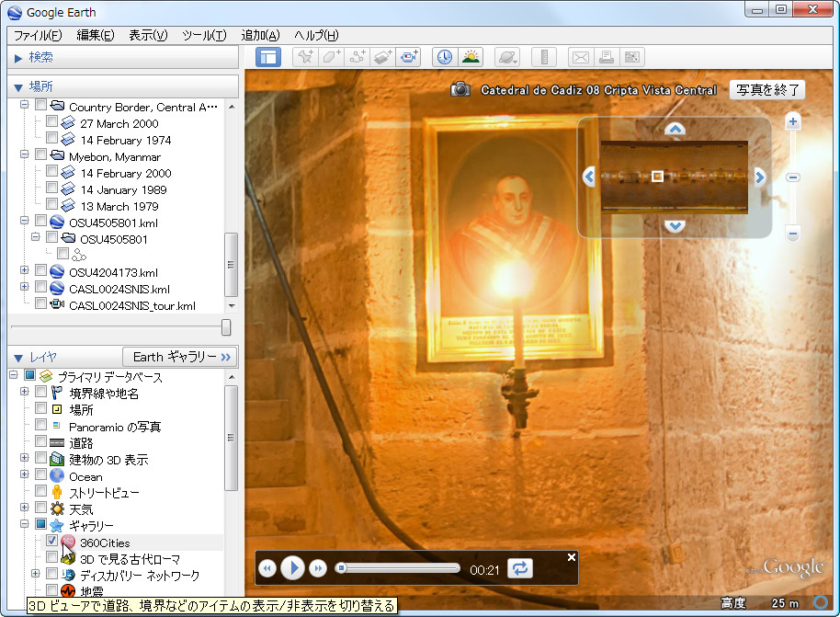Open the 追加(A) menu
Viewport: 840px width, 617px height.
click(260, 35)
